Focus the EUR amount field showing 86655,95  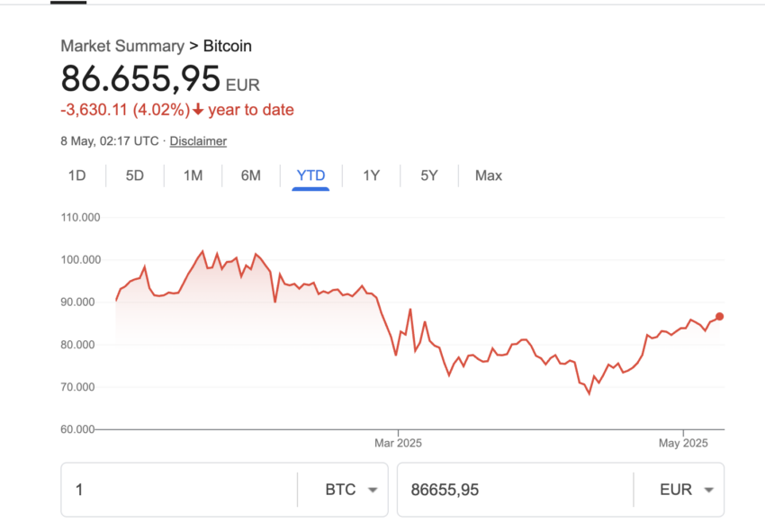pyautogui.click(x=516, y=490)
